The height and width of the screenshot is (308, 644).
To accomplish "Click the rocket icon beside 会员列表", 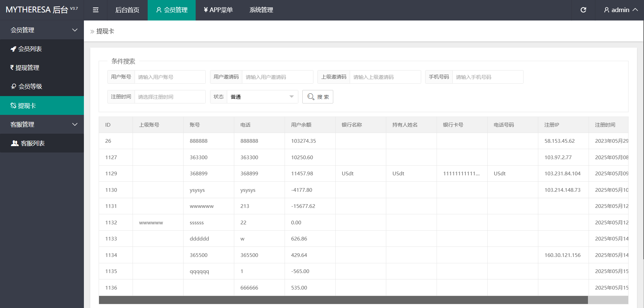I will (x=13, y=49).
